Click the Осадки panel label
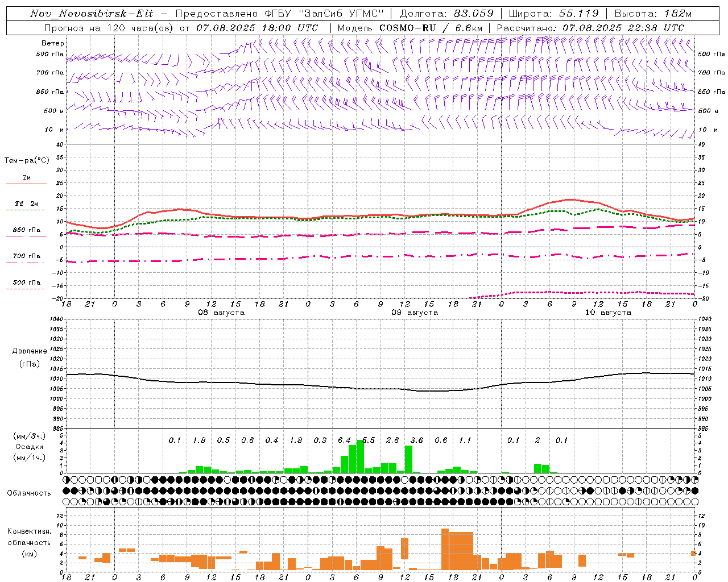 (29, 447)
